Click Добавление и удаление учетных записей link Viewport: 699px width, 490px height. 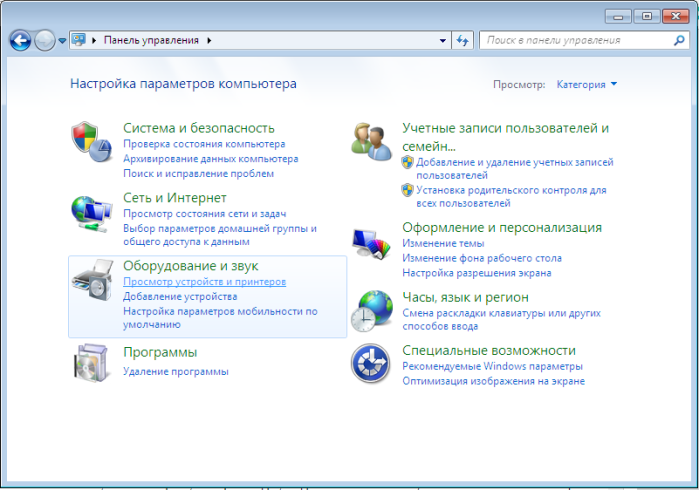pyautogui.click(x=515, y=169)
